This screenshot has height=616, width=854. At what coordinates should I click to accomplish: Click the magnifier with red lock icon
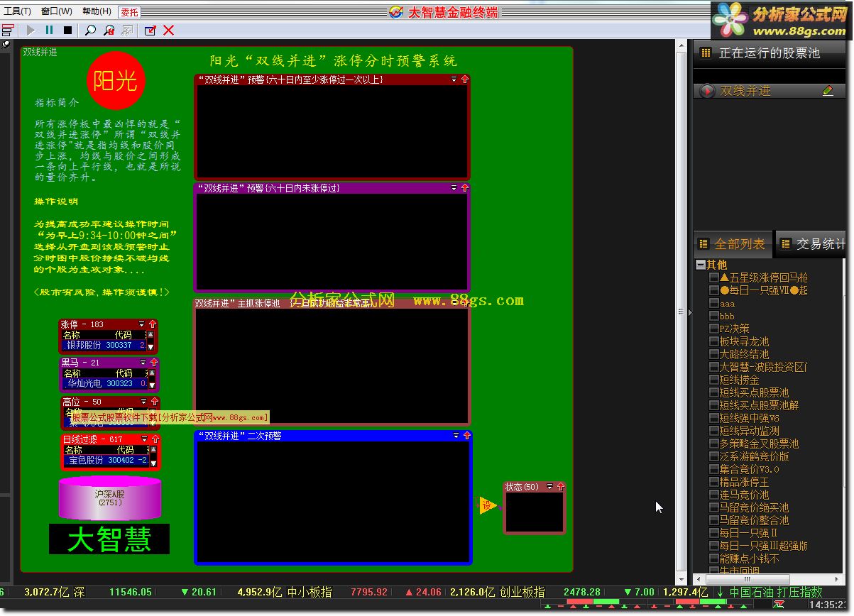point(109,30)
